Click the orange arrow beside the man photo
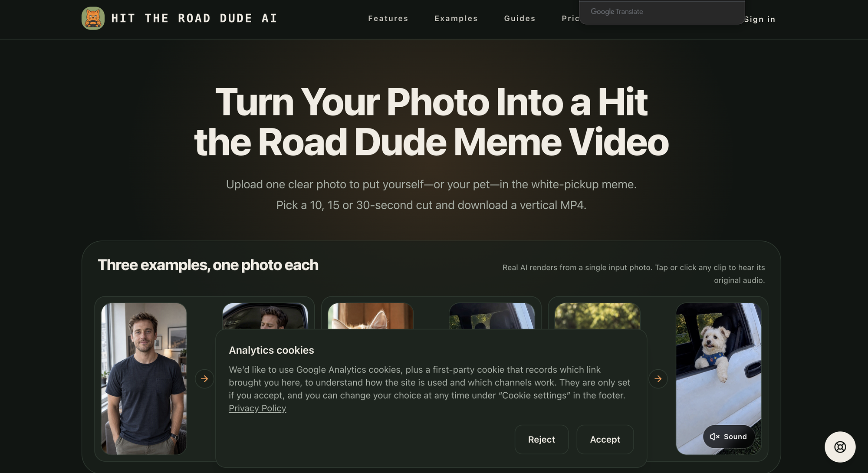This screenshot has width=868, height=473. point(204,379)
